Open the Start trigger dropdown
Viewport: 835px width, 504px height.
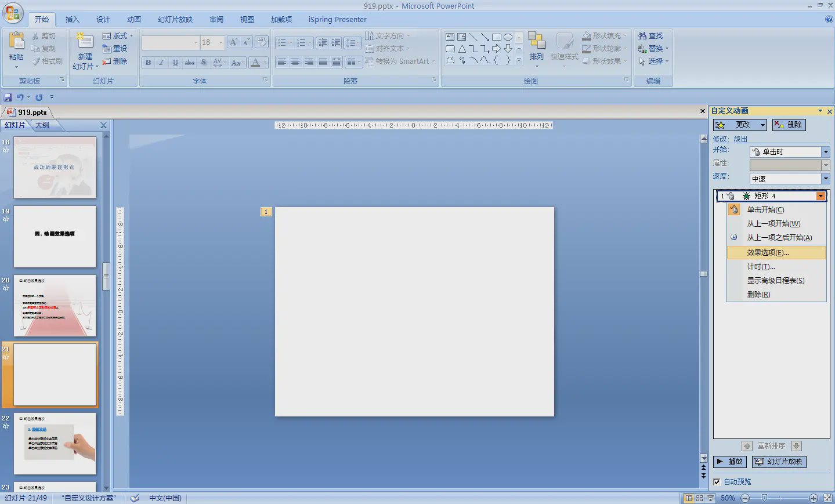[x=825, y=152]
